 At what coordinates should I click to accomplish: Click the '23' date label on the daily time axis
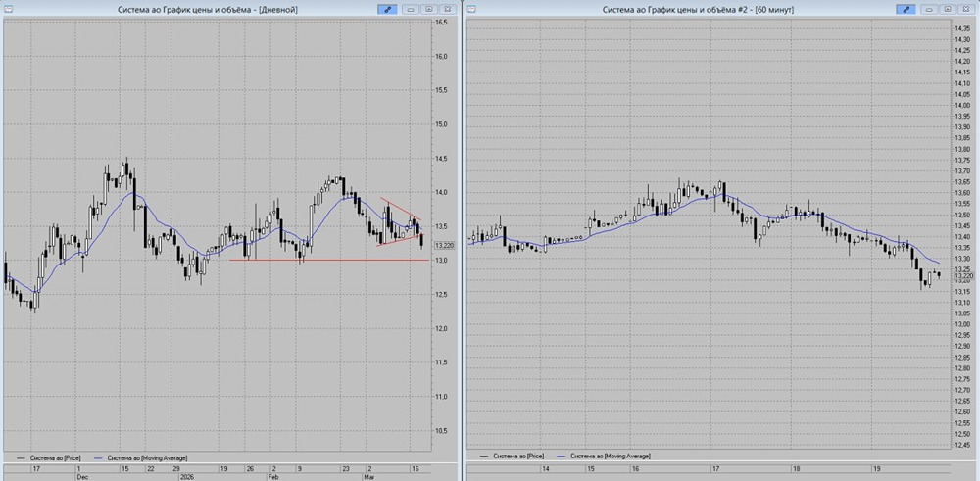[345, 468]
